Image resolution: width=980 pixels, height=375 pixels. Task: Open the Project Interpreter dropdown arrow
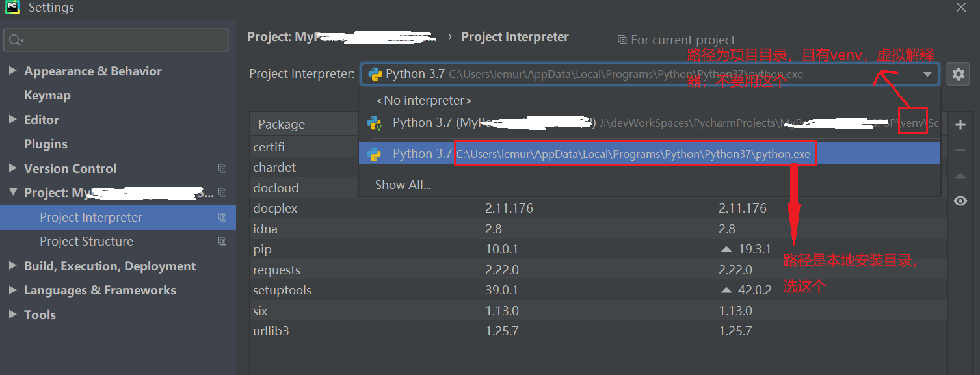(x=929, y=73)
